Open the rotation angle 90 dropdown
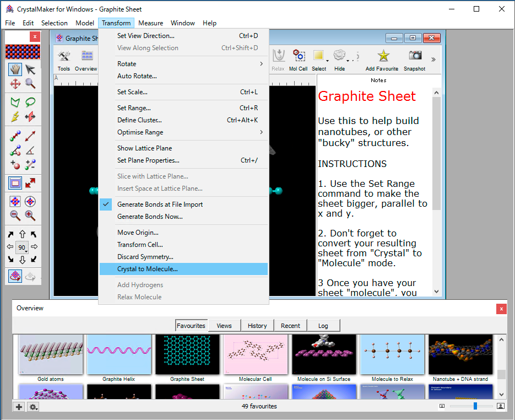Screen dimensions: 515x420 pyautogui.click(x=22, y=247)
